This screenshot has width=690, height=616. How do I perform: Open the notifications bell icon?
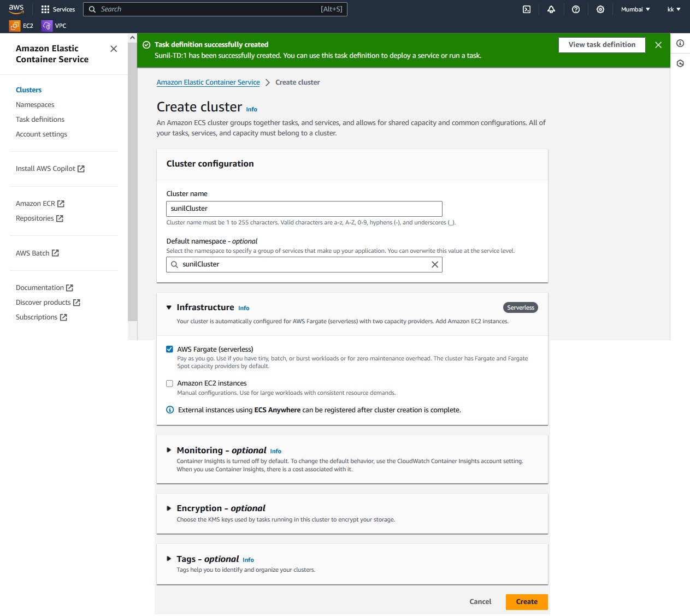click(x=551, y=9)
